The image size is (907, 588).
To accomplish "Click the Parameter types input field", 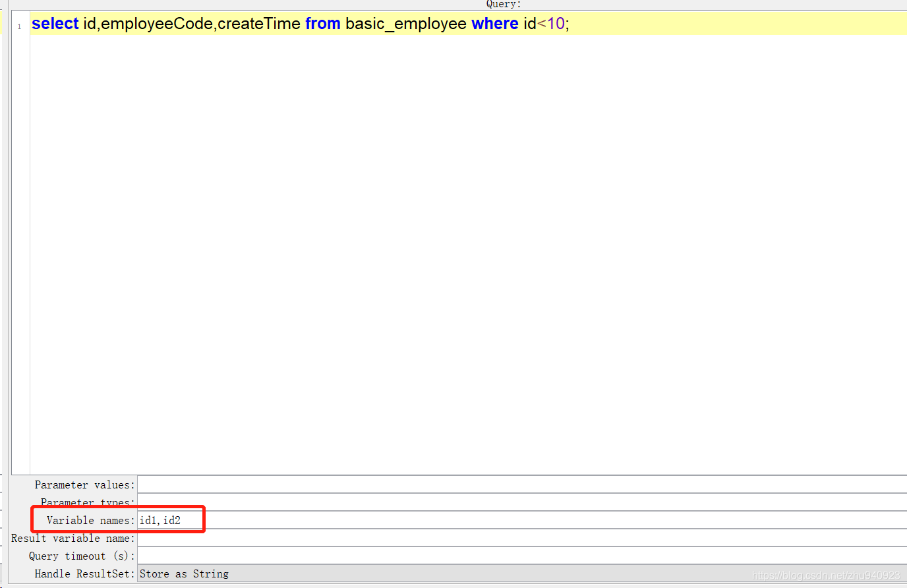I will coord(522,502).
